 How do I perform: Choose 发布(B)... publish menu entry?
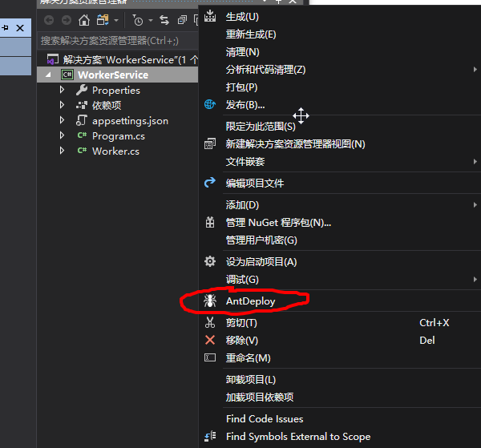point(245,105)
